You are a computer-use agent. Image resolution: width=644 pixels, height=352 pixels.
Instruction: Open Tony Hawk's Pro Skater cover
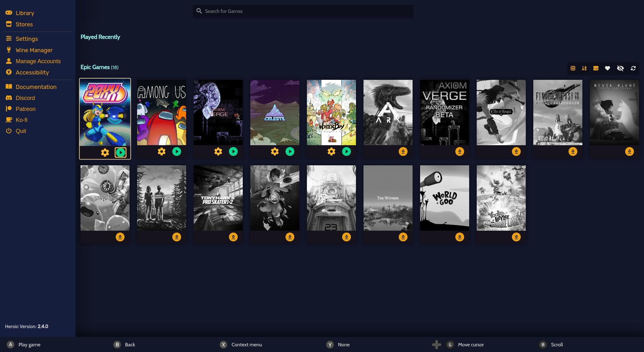tap(218, 198)
